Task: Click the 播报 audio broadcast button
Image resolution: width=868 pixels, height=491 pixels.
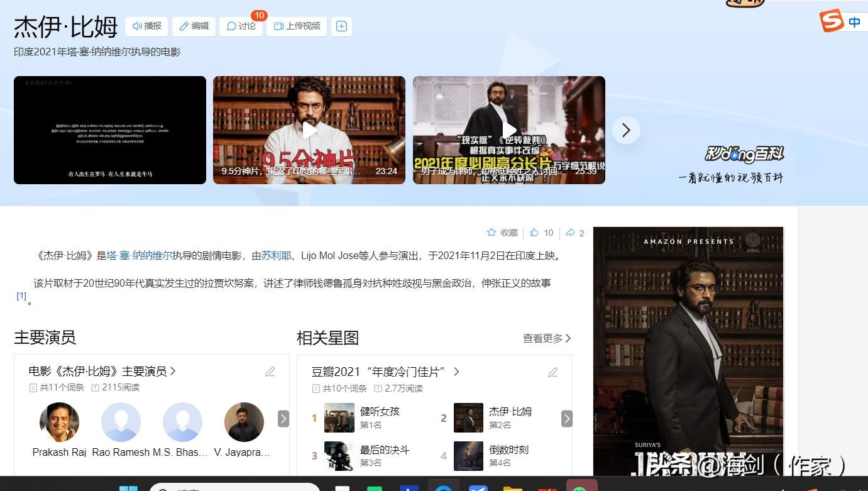Action: 146,26
